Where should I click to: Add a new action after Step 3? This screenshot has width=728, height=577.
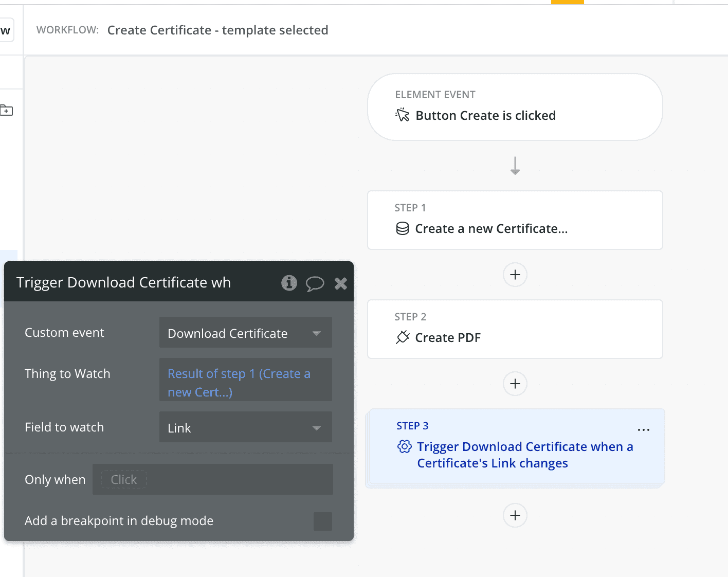[515, 515]
